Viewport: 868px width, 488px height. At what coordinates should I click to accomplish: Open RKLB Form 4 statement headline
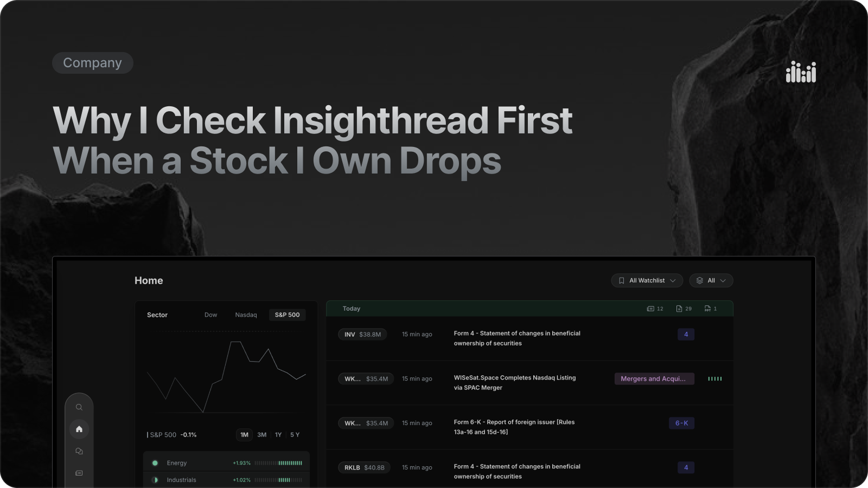517,471
